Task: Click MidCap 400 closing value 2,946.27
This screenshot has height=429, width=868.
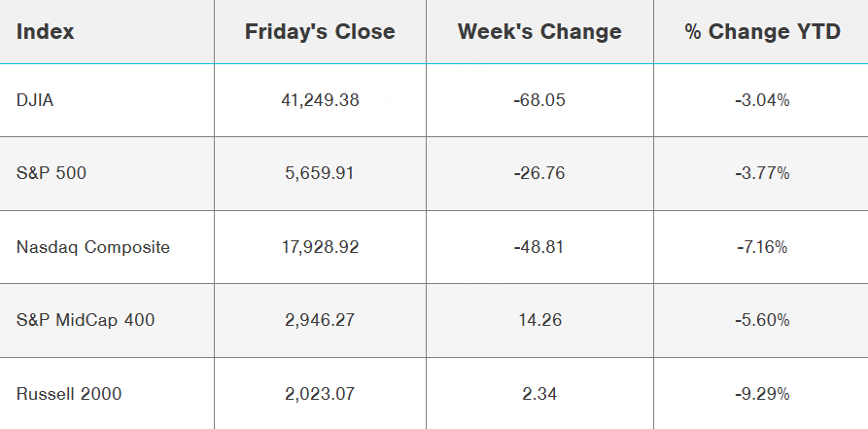Action: pos(320,320)
